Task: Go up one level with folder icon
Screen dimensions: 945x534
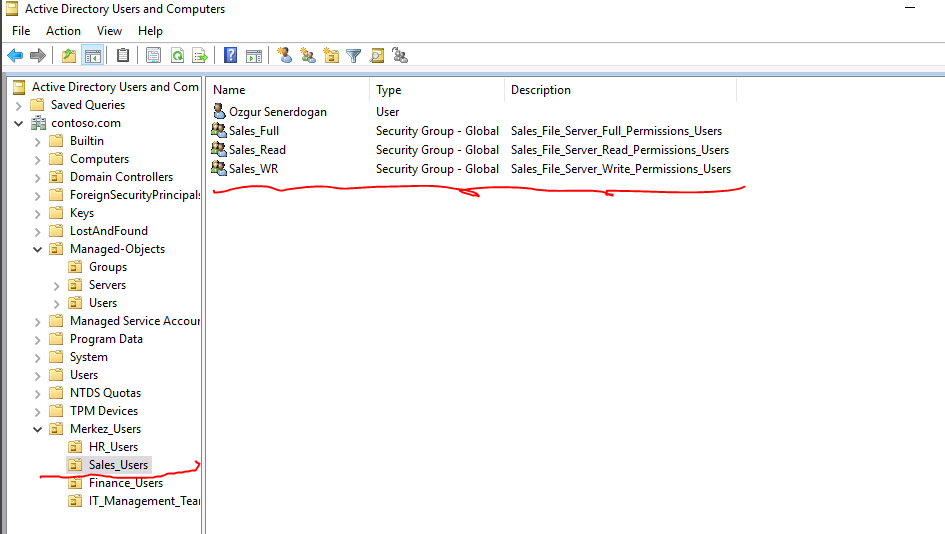Action: coord(69,56)
